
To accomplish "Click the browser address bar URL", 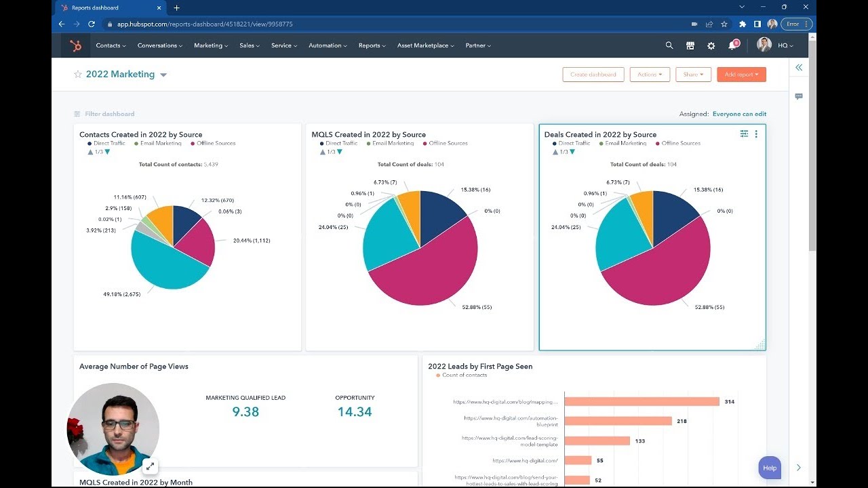I will pyautogui.click(x=205, y=24).
